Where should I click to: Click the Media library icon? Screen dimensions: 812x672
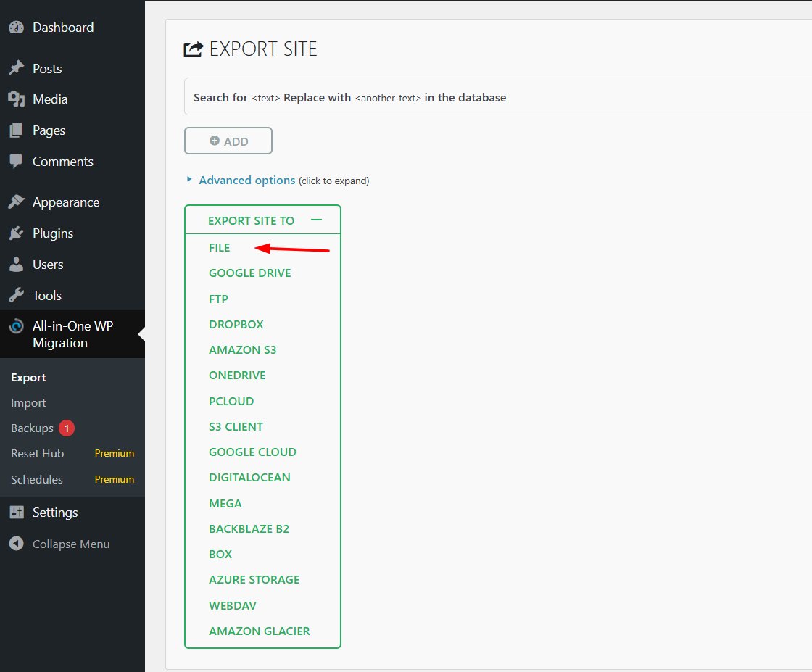17,99
